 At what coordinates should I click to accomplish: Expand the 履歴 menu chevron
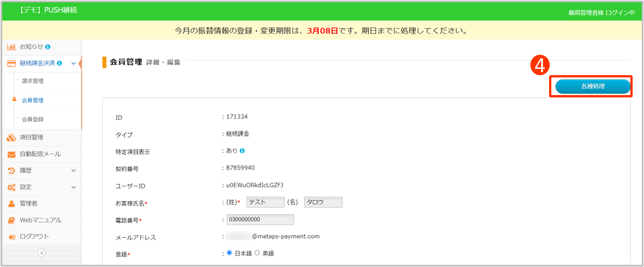click(73, 170)
